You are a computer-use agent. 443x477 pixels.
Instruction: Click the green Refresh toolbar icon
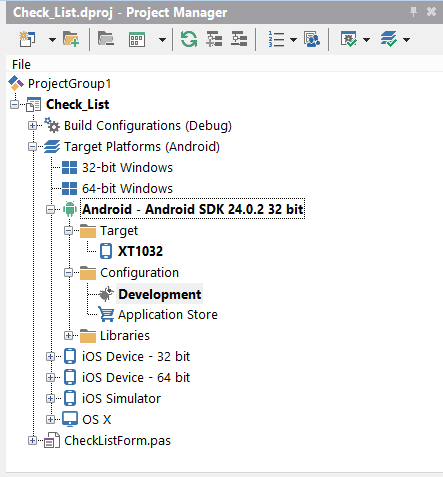tap(189, 39)
